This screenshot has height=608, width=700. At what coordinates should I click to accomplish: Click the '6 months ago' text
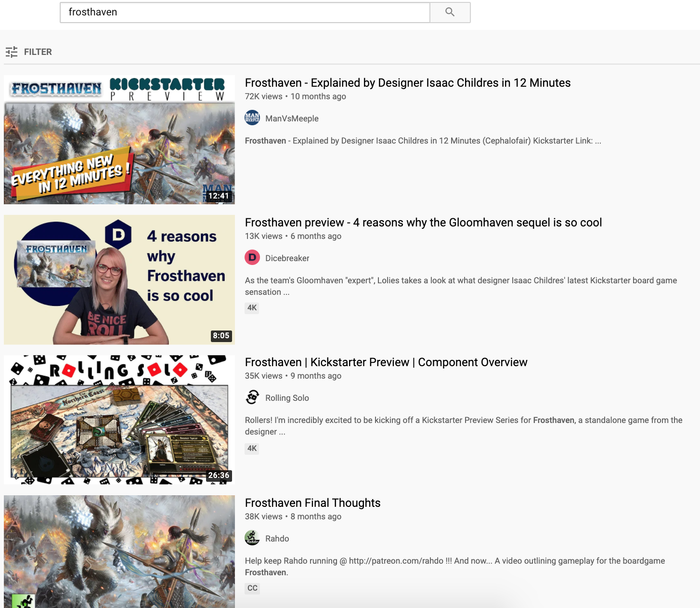(x=316, y=236)
